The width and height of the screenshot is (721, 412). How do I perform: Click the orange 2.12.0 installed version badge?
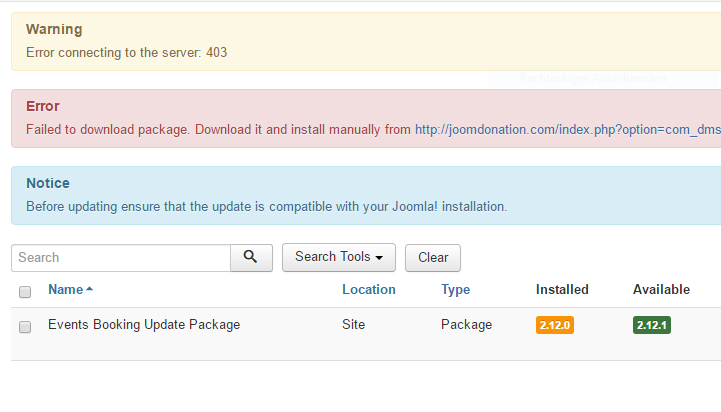tap(555, 325)
